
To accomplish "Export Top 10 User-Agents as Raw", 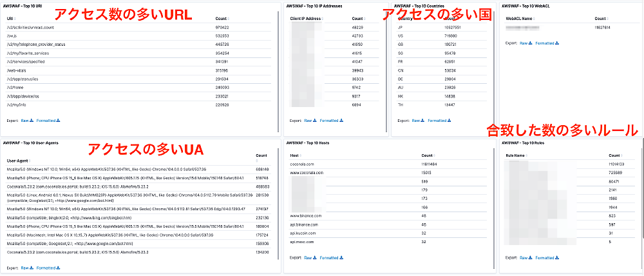I will [26, 268].
